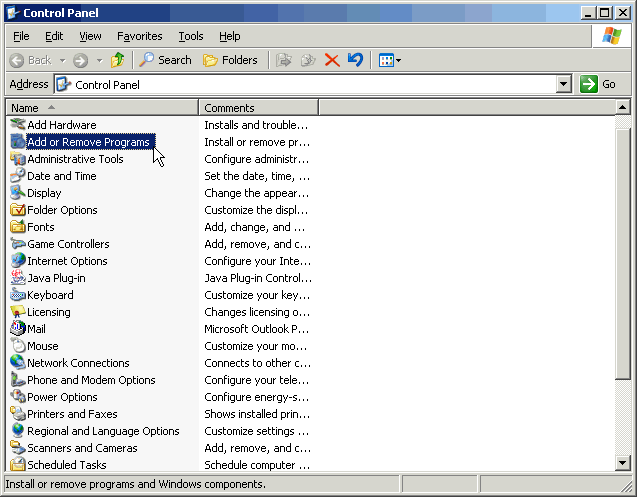Click the vertical scrollbar down arrow

click(623, 462)
